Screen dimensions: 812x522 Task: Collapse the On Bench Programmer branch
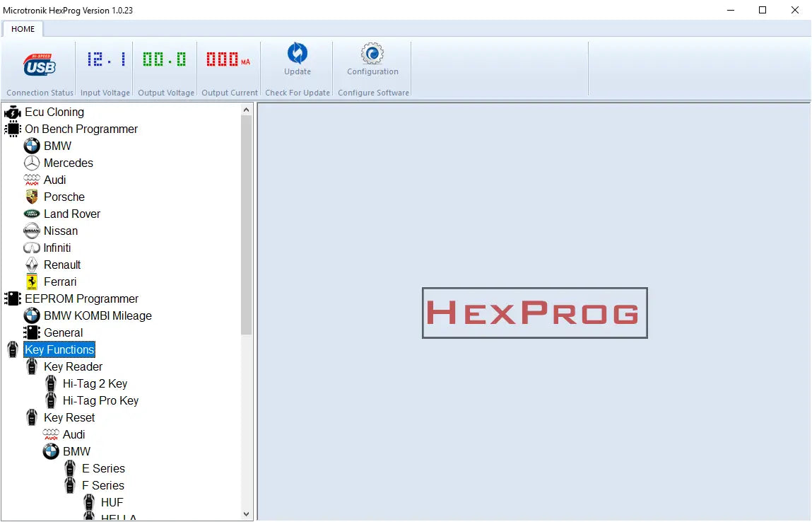[81, 129]
